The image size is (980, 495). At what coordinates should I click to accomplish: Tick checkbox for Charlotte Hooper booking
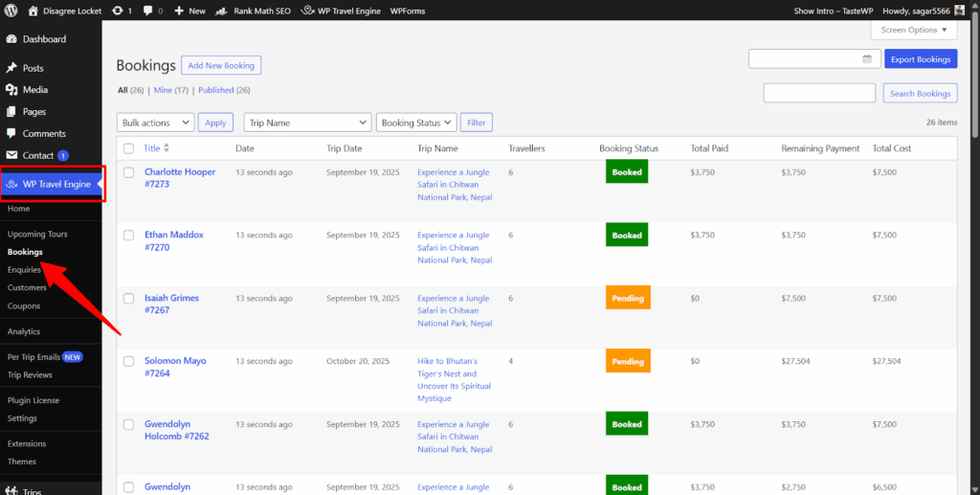click(128, 173)
